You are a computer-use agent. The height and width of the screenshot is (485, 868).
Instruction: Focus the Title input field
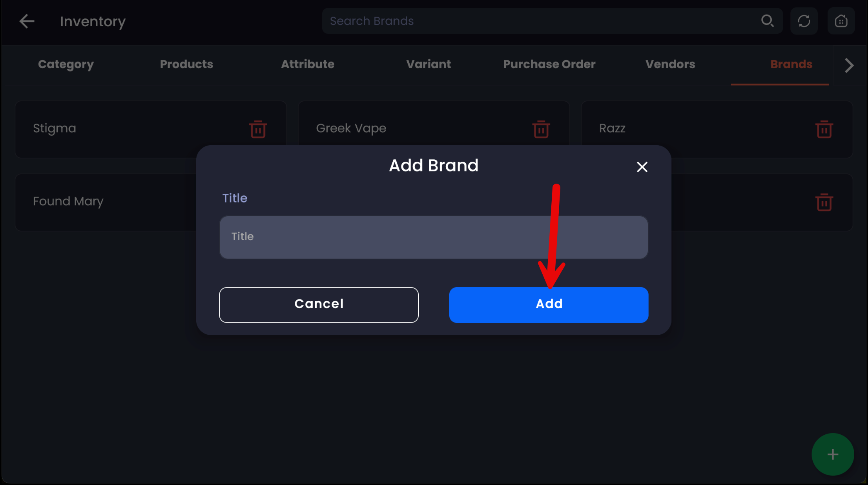(433, 237)
